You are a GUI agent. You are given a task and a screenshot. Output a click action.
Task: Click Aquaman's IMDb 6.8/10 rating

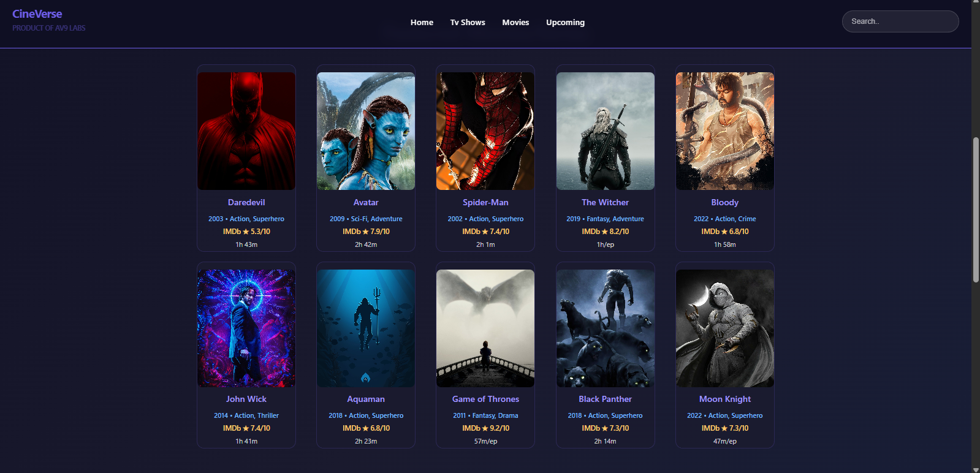tap(366, 428)
